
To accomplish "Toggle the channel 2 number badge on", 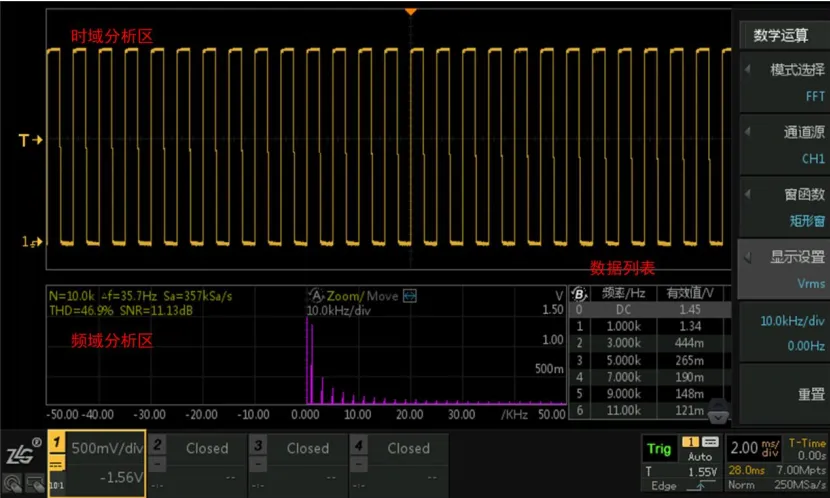I will tap(157, 445).
